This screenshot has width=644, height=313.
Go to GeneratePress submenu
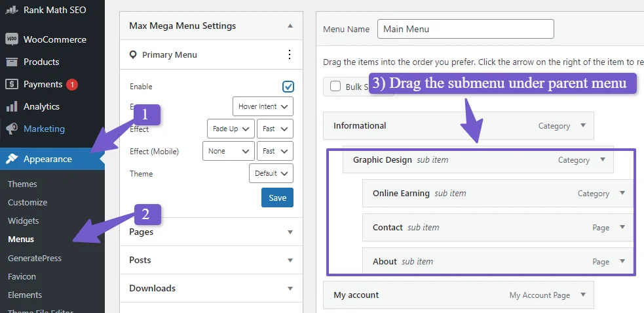35,259
